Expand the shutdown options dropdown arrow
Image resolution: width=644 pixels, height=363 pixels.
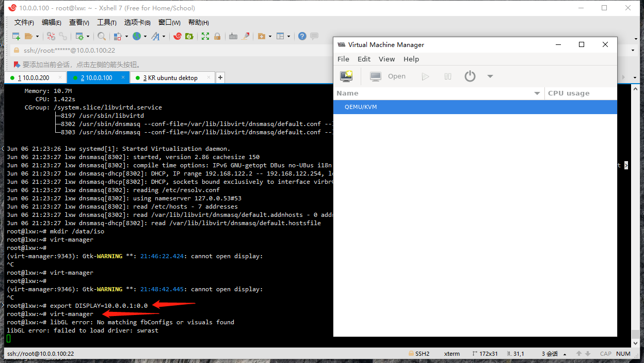(490, 76)
